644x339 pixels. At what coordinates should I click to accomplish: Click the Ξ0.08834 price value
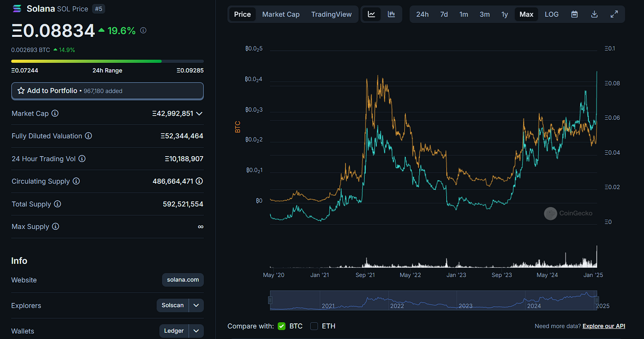coord(53,30)
